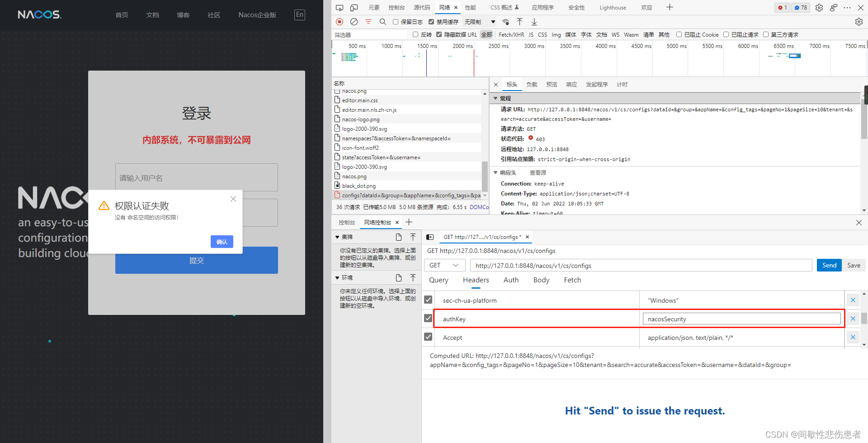Image resolution: width=868 pixels, height=443 pixels.
Task: Click the feedback/send icon in DevTools top bar
Action: point(833,8)
